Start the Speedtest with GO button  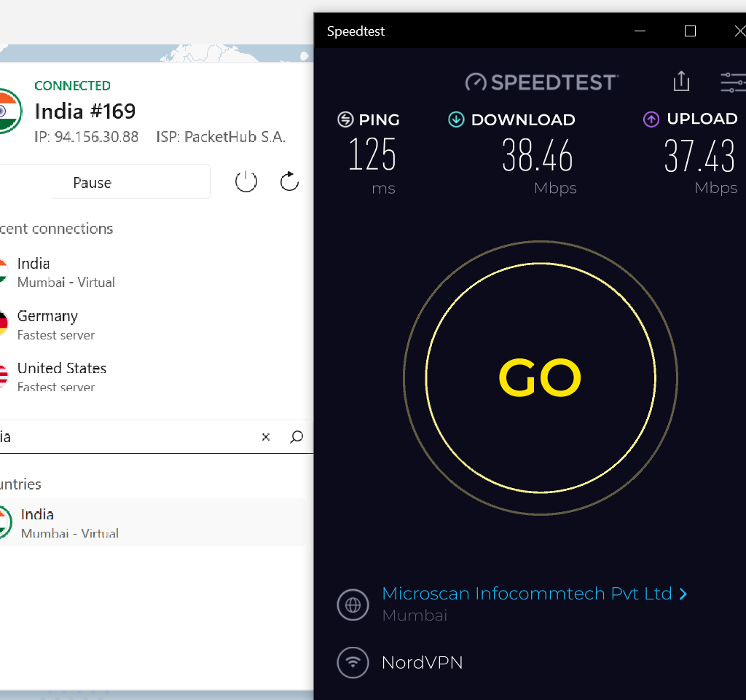[x=540, y=377]
